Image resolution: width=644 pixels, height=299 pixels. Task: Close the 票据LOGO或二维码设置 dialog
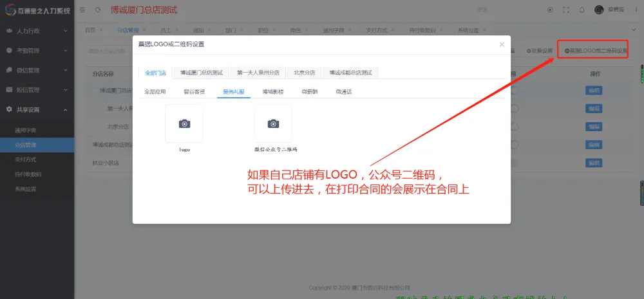502,44
